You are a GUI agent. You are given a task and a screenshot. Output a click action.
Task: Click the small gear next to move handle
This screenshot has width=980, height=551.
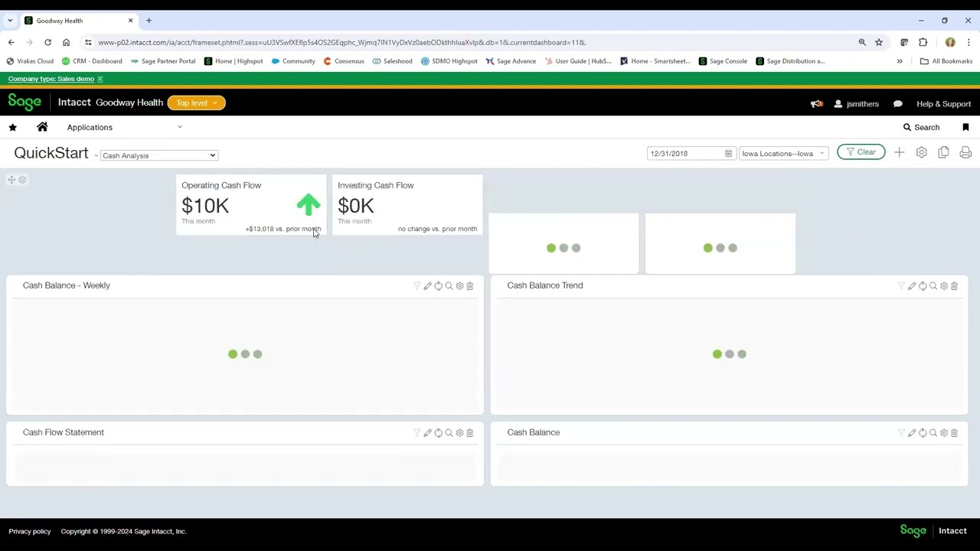[x=22, y=180]
